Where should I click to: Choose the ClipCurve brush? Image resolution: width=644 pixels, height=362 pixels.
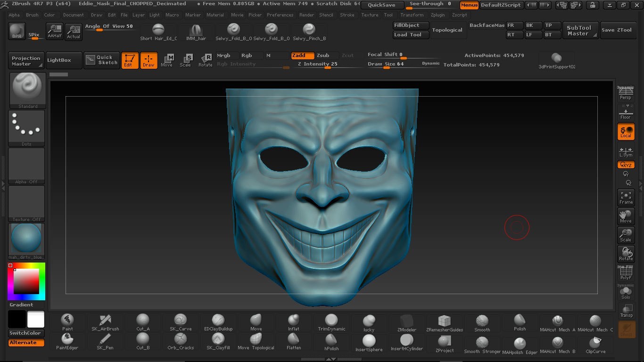[x=595, y=345]
